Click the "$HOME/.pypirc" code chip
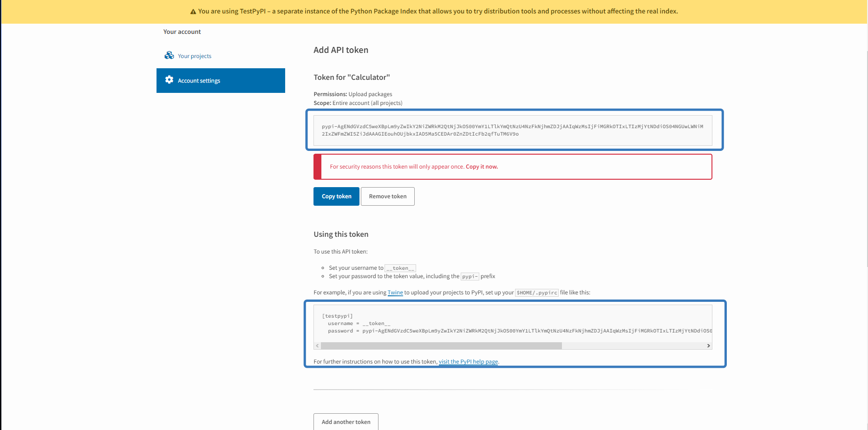Viewport: 868px width, 430px height. point(537,293)
